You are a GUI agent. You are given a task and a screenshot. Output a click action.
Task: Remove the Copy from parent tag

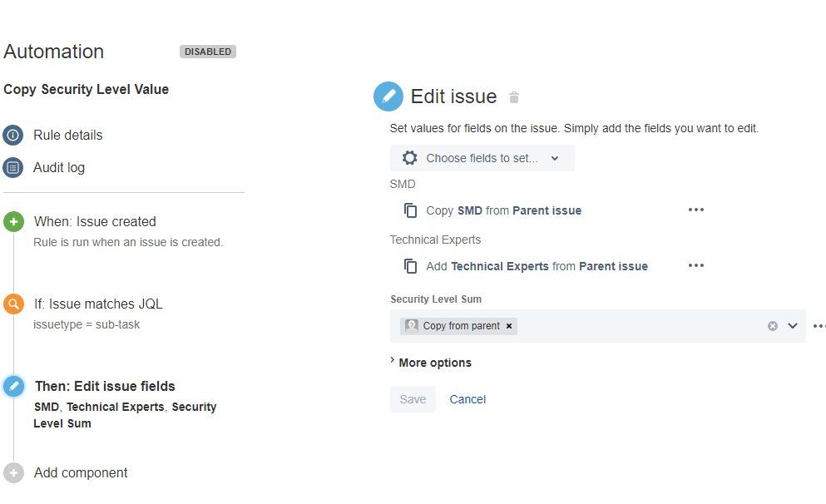click(x=509, y=326)
